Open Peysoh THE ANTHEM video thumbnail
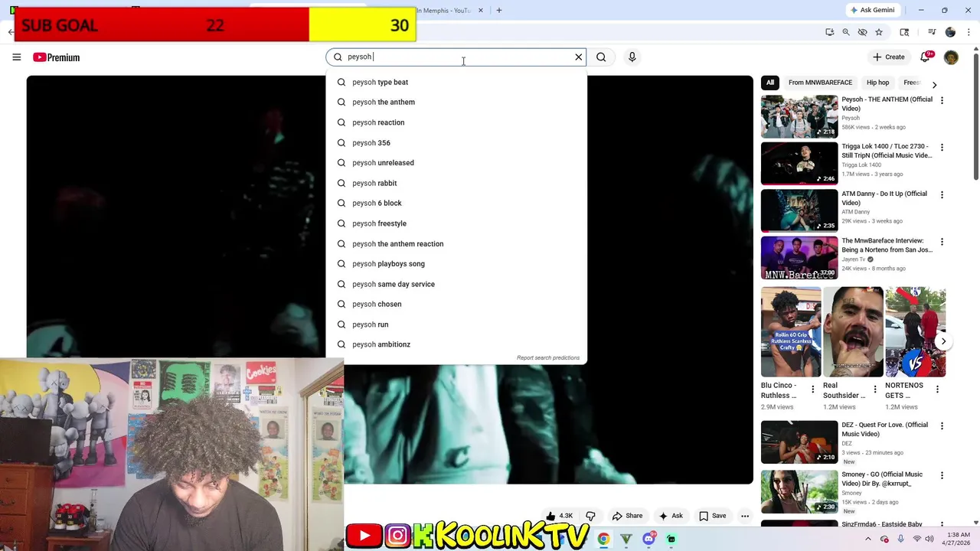The image size is (980, 551). pos(799,116)
